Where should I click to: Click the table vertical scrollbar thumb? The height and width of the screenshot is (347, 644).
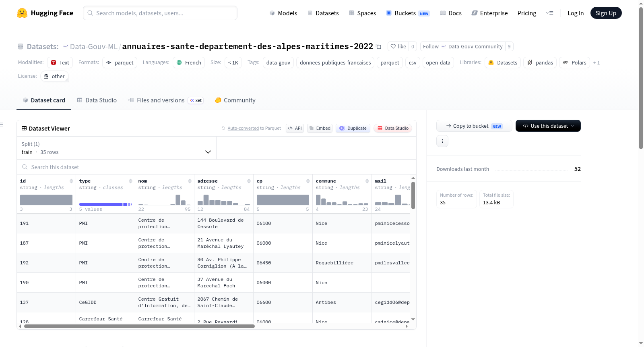click(413, 195)
